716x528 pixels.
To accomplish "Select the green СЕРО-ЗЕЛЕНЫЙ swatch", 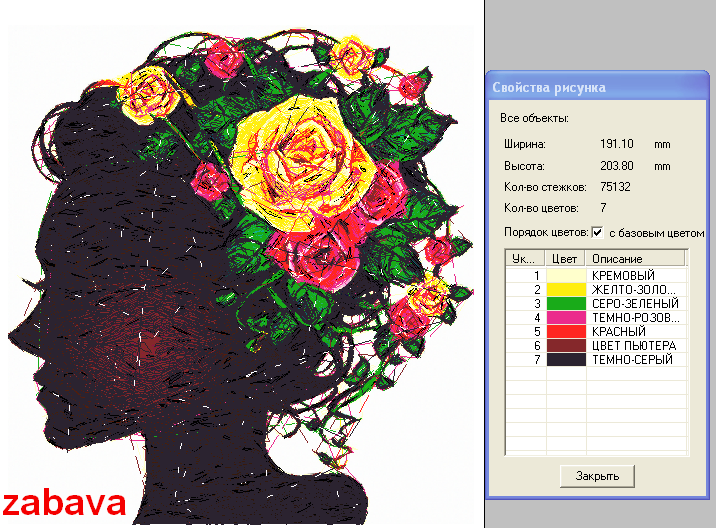I will [x=566, y=304].
